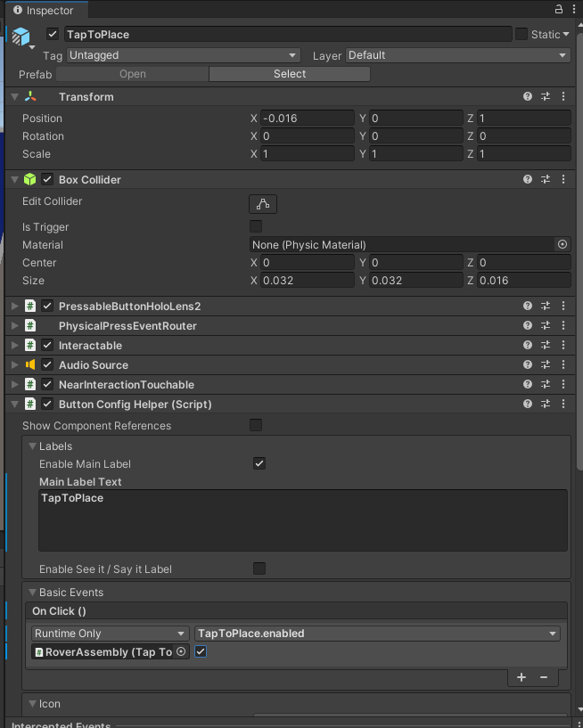This screenshot has height=728, width=583.
Task: Open Transform component help reference
Action: pyautogui.click(x=527, y=96)
